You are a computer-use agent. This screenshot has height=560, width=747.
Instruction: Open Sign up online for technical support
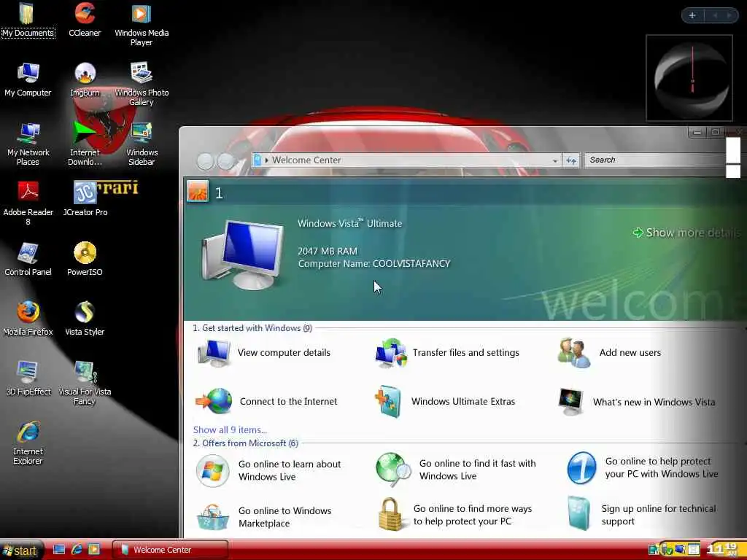(642, 515)
